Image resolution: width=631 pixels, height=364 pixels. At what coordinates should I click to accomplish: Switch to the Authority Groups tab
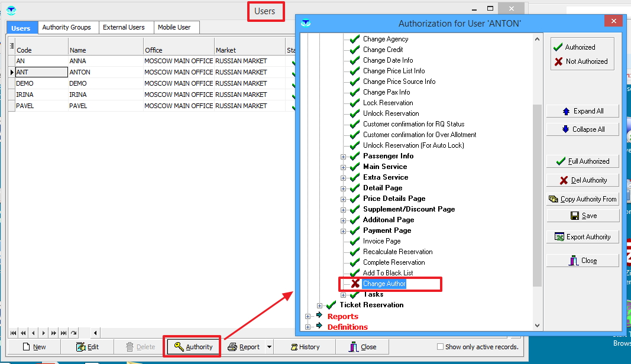tap(66, 27)
